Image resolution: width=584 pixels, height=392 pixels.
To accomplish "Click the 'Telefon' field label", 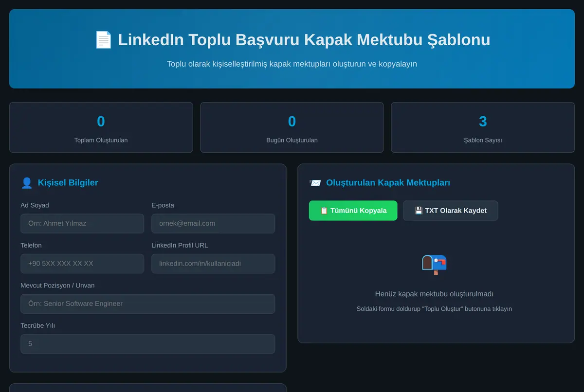I will tap(31, 246).
